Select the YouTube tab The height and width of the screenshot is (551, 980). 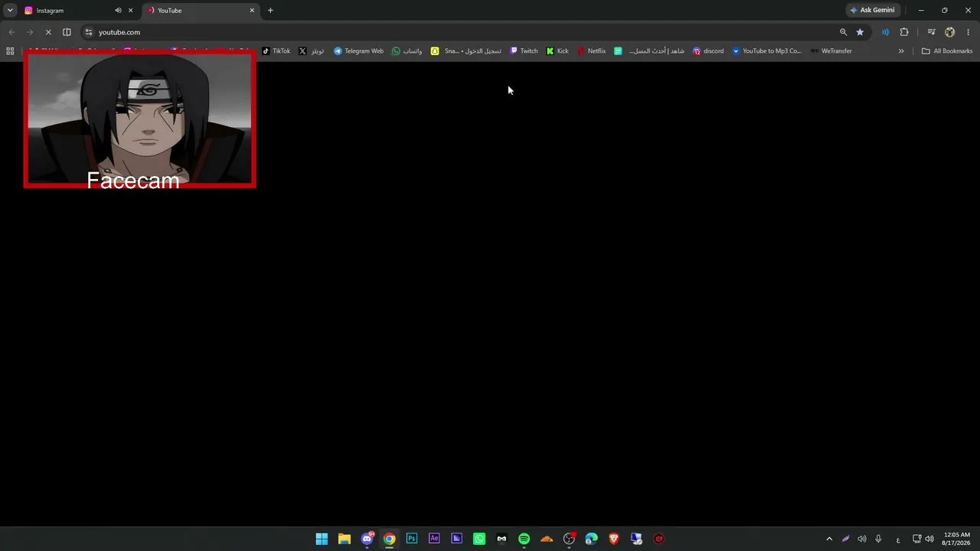pyautogui.click(x=201, y=11)
